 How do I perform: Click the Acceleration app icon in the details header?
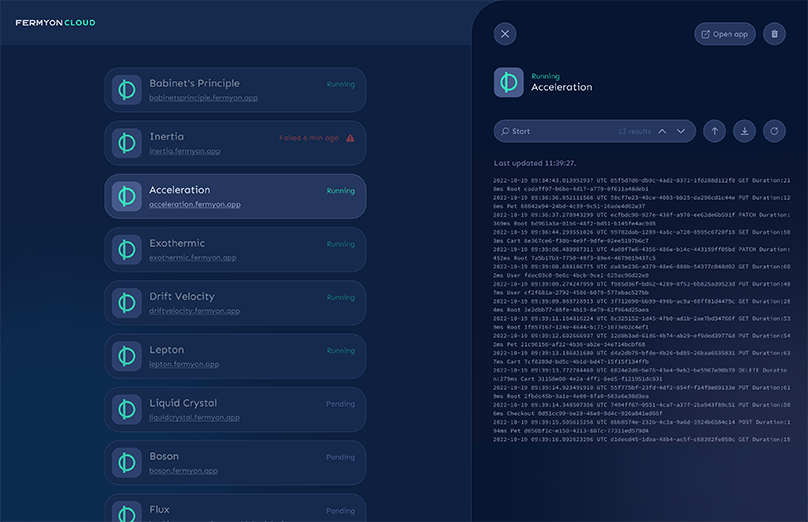click(509, 82)
